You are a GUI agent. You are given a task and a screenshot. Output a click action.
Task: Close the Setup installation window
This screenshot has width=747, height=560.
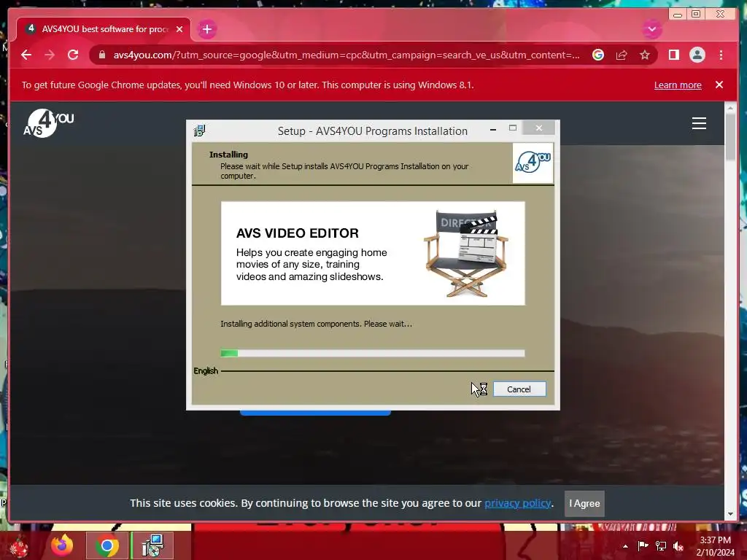[x=539, y=128]
